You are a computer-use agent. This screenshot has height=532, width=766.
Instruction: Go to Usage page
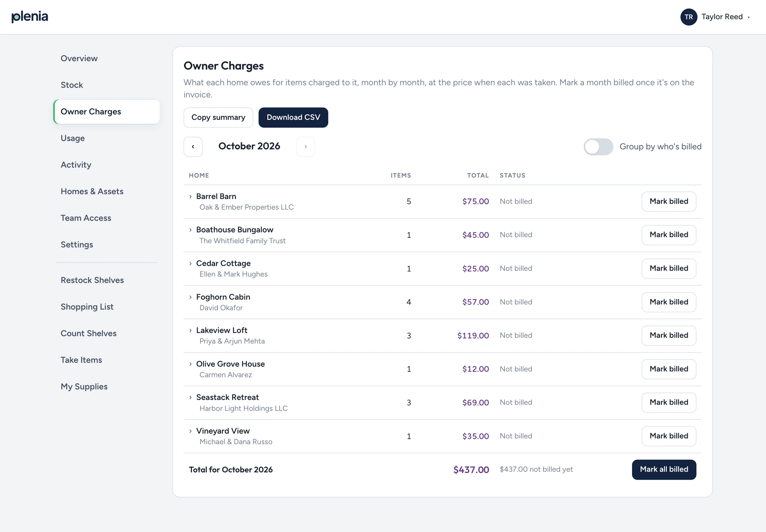(107, 138)
